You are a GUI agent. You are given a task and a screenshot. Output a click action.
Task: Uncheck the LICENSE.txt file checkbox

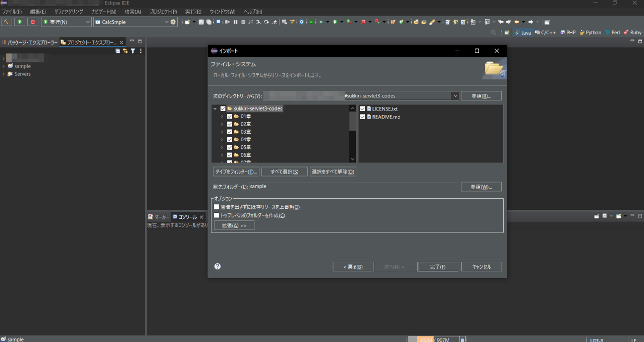(x=362, y=108)
